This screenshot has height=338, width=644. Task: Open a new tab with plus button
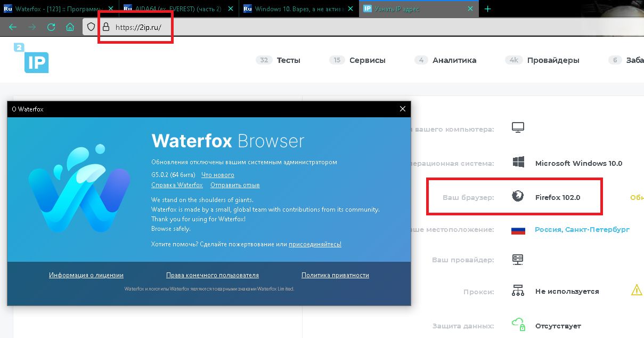tap(487, 9)
